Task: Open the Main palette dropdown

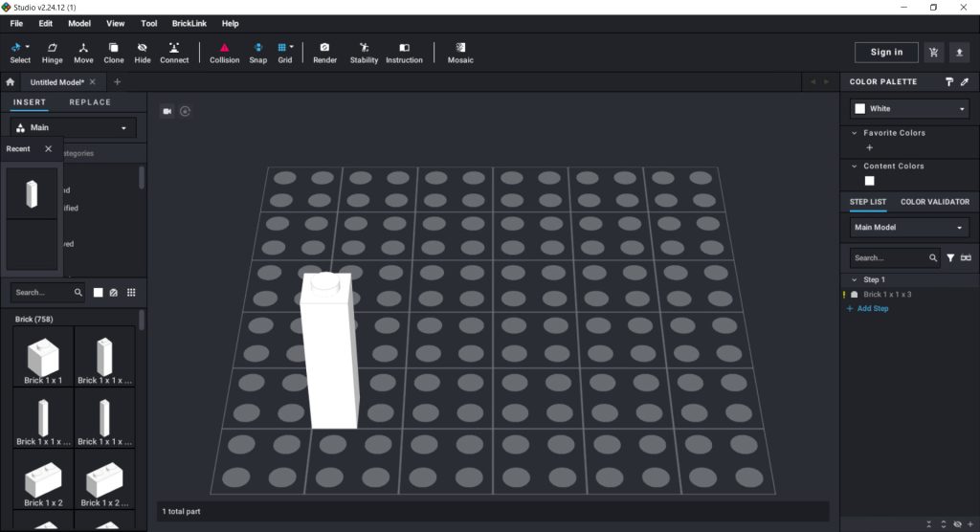Action: point(73,127)
